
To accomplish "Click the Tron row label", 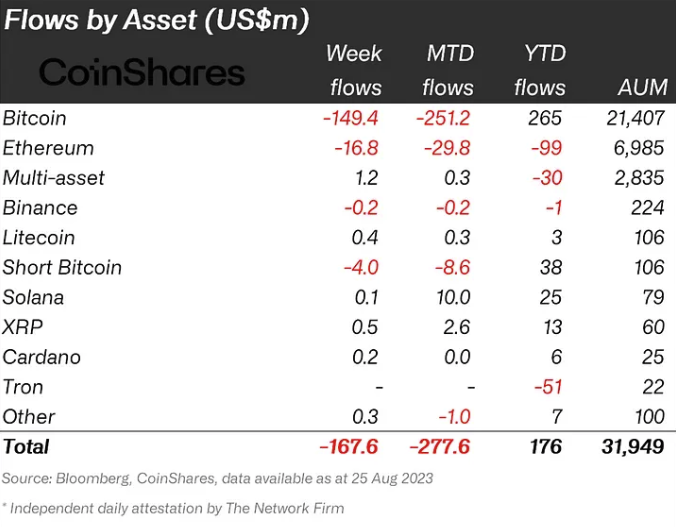I will [x=23, y=387].
